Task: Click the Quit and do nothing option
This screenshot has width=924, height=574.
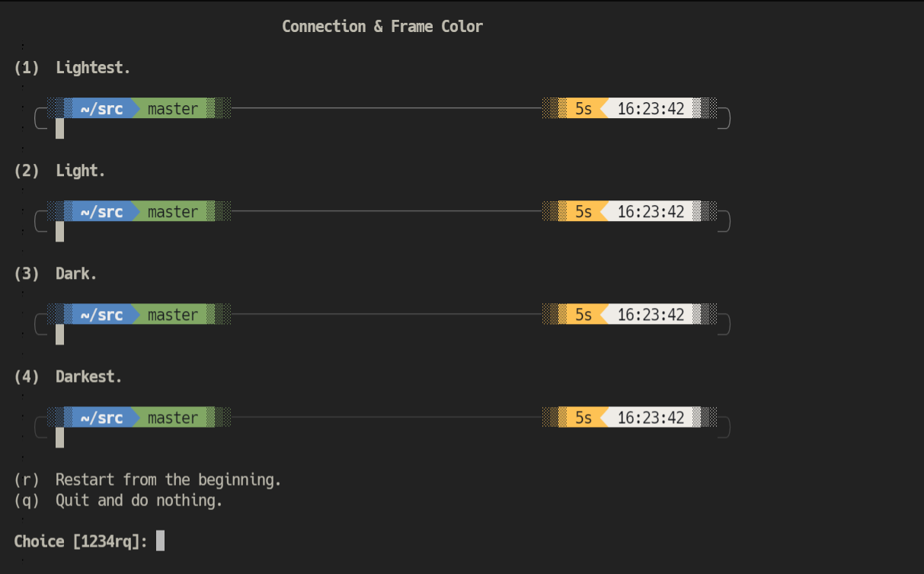Action: tap(118, 500)
